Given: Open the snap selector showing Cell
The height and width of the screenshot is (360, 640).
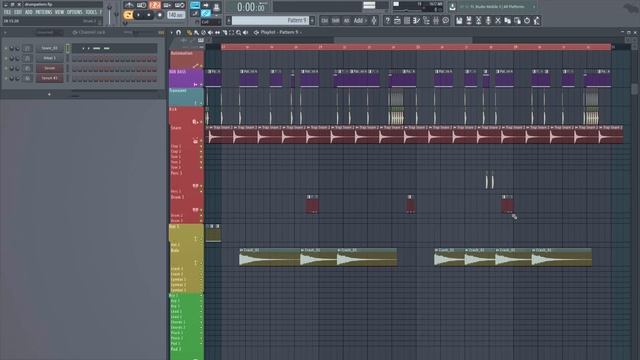Looking at the screenshot, I should point(210,22).
